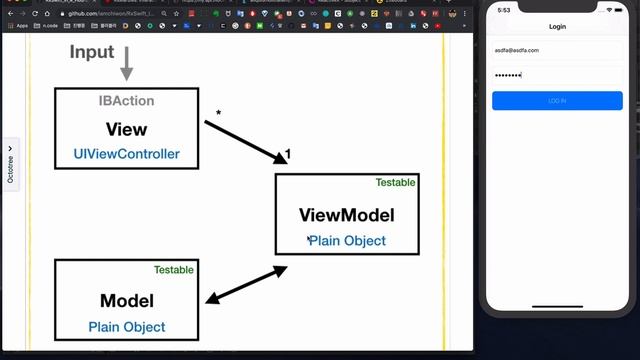Open the Apps bookmark shortcut
The height and width of the screenshot is (360, 640).
coord(18,26)
